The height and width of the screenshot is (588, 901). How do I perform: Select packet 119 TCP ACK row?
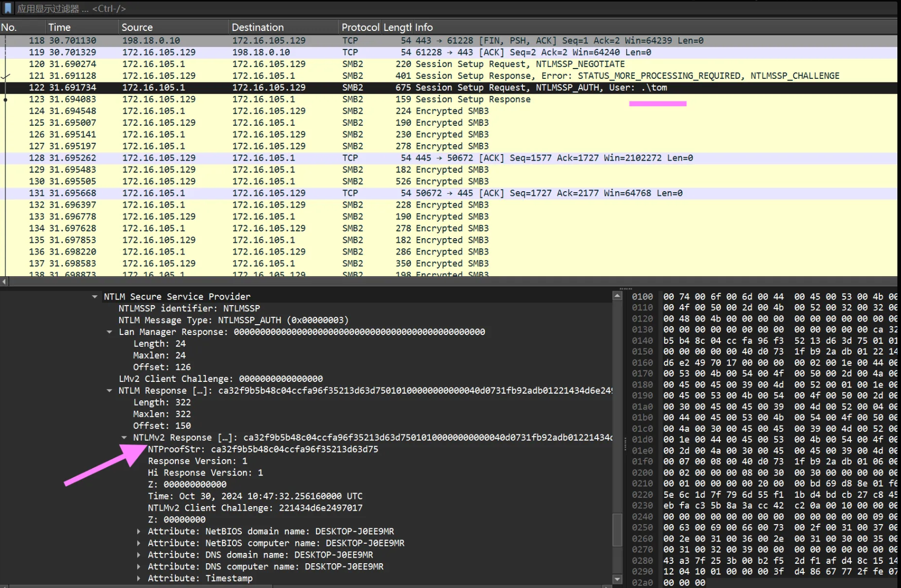tap(449, 53)
